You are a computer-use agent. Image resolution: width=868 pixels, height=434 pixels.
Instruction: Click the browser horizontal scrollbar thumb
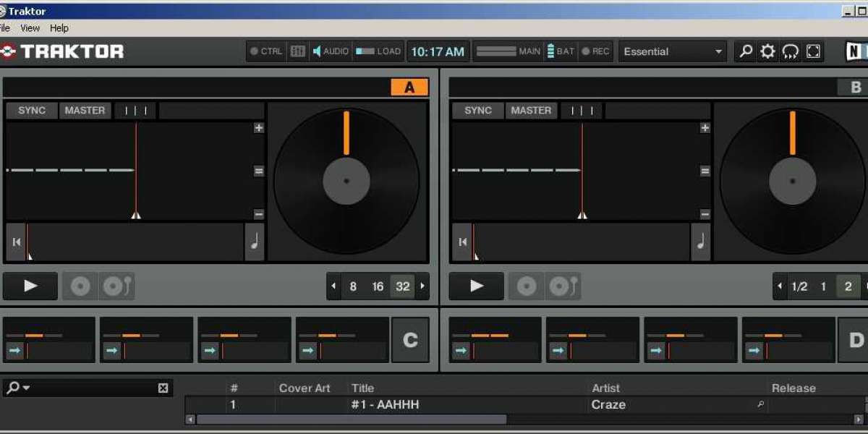click(x=352, y=420)
